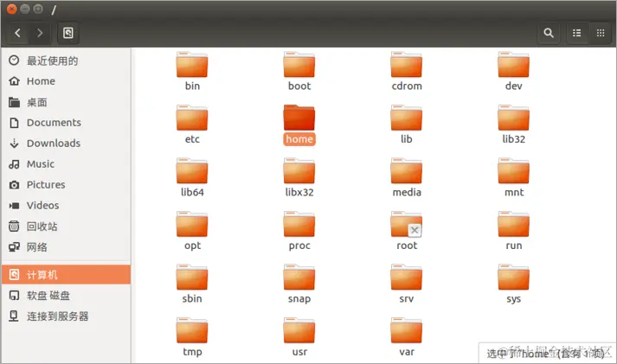Maximize the file manager window
617x364 pixels.
tap(38, 9)
